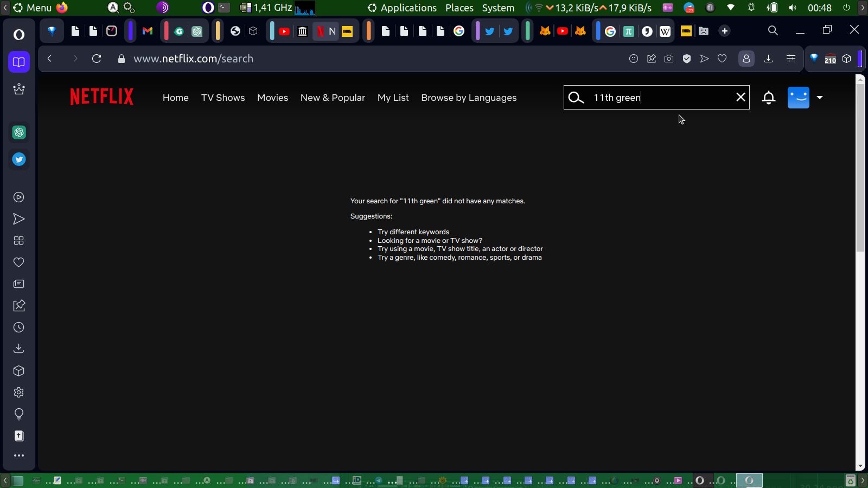Open Twitter in the Opera sidebar
Image resolution: width=868 pixels, height=488 pixels.
coord(19,159)
